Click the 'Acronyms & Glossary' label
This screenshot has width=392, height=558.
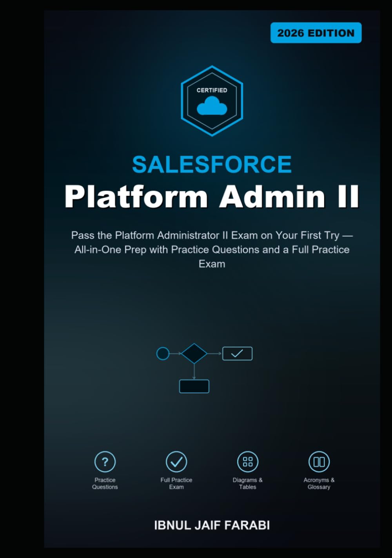(319, 483)
